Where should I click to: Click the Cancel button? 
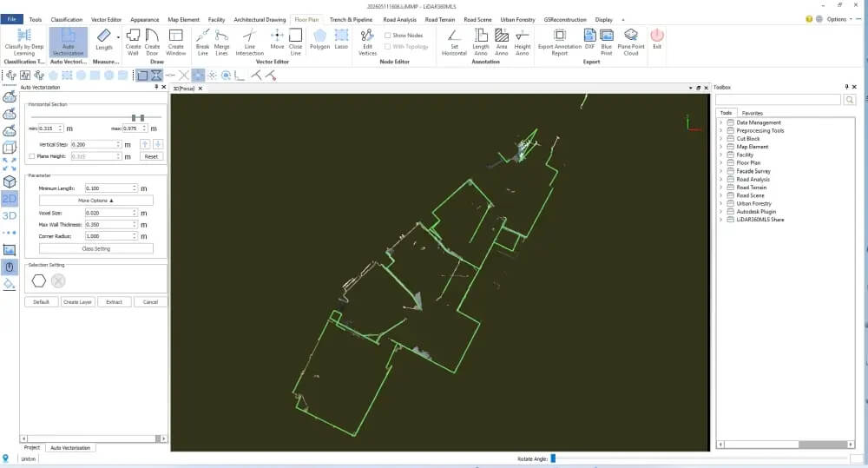150,302
